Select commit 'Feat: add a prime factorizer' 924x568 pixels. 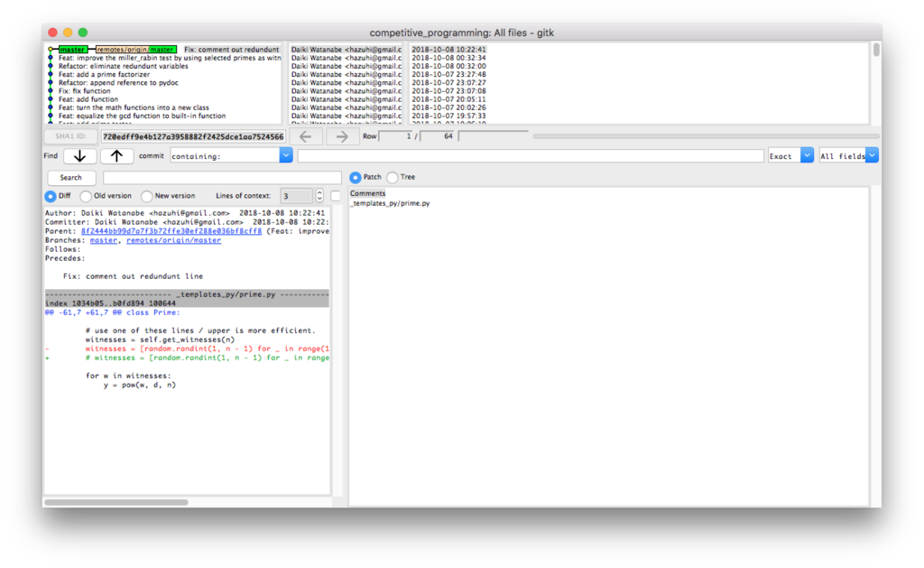pos(105,74)
